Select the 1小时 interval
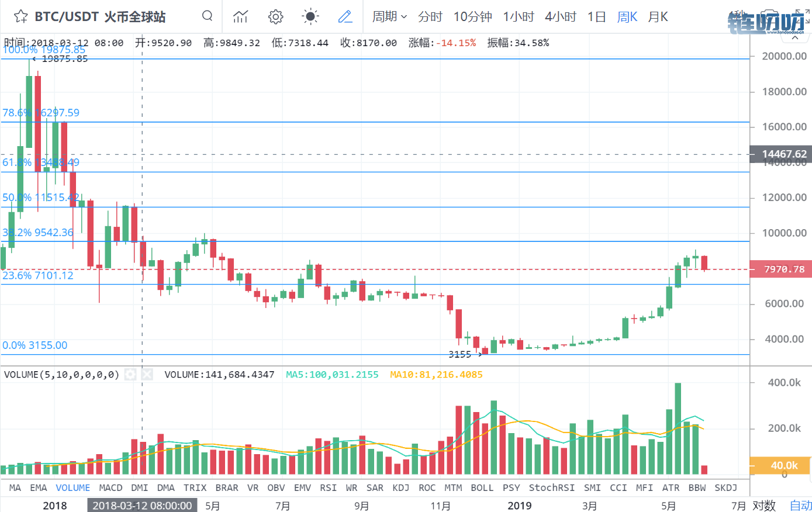This screenshot has height=512, width=812. click(x=519, y=16)
